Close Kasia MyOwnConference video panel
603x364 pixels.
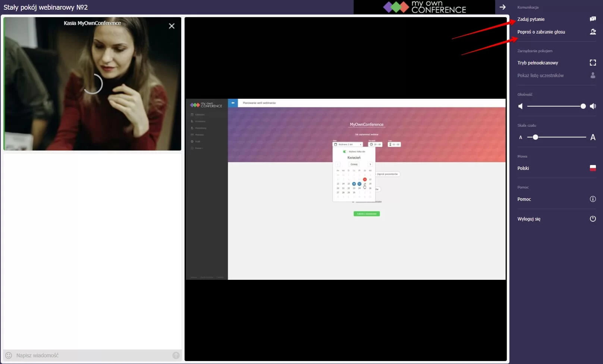[172, 26]
